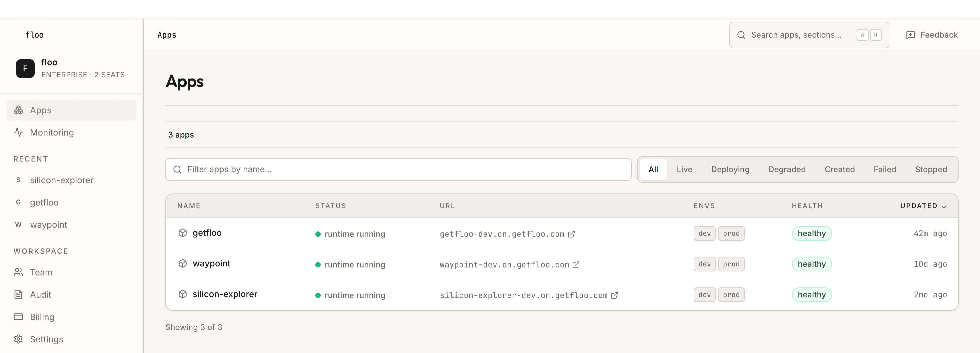Click the prod env tag in waypoint row

(731, 264)
